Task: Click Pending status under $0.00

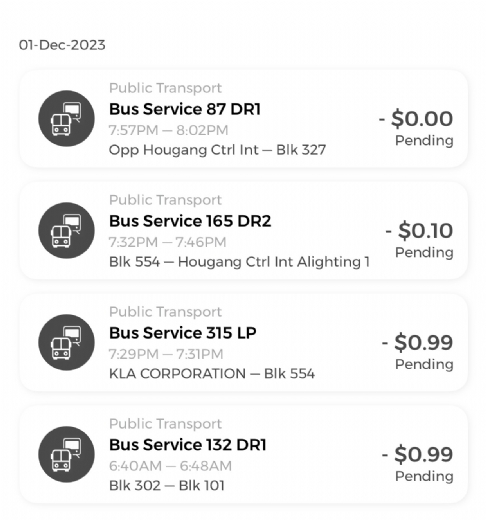Action: (x=424, y=140)
